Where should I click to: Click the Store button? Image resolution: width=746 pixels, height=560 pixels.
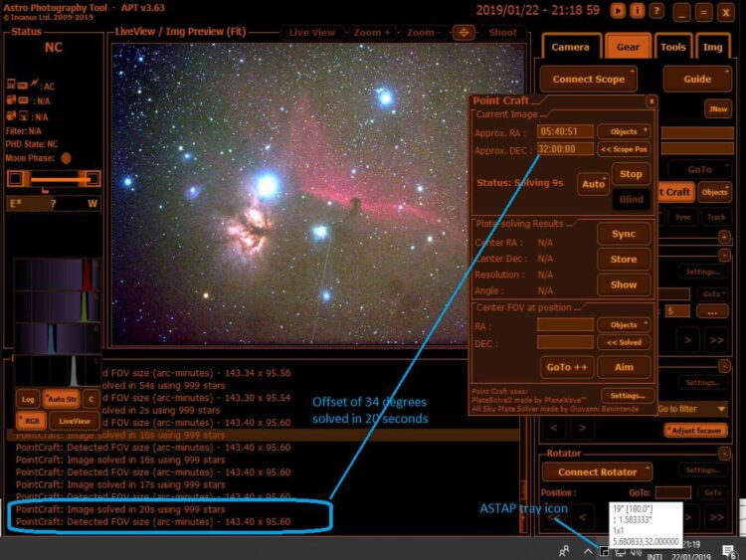[x=624, y=260]
